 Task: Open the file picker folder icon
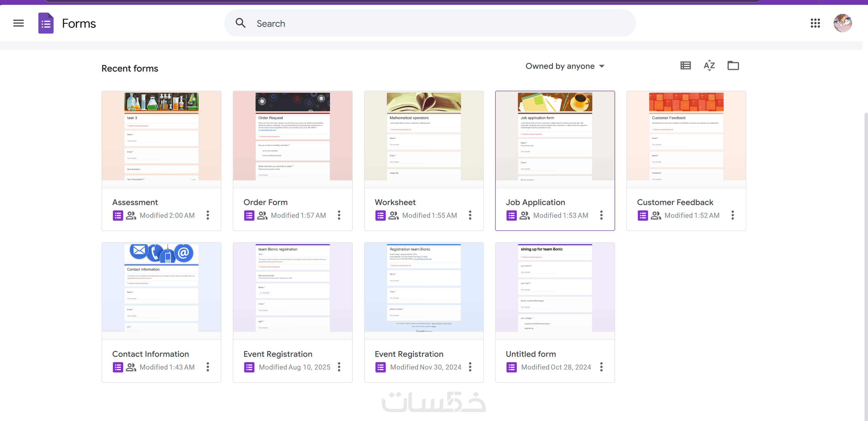pos(733,66)
